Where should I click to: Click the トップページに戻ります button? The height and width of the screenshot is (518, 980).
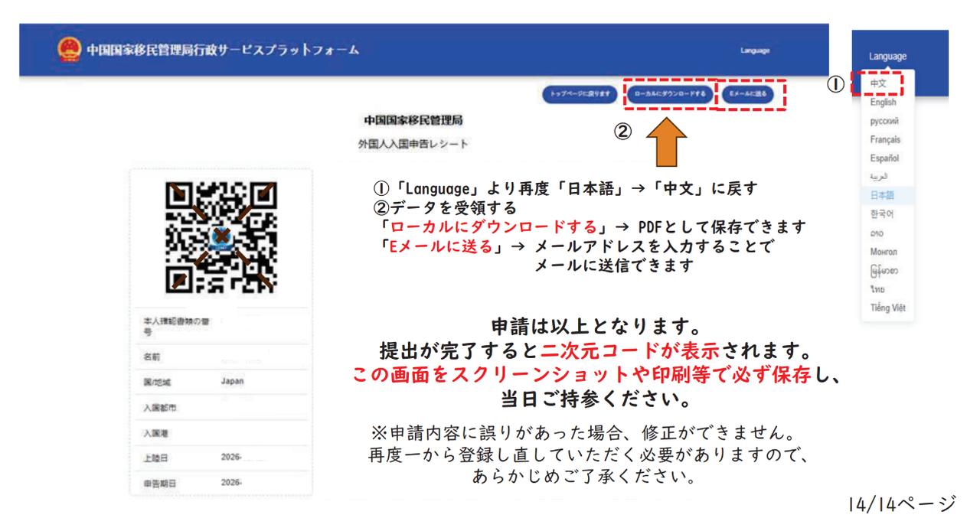(580, 94)
